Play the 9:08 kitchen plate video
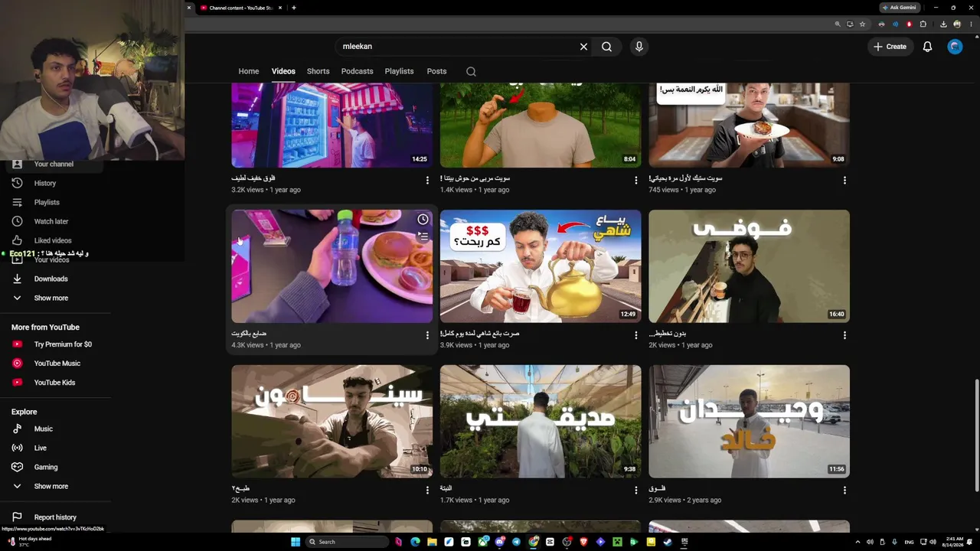 click(x=749, y=126)
